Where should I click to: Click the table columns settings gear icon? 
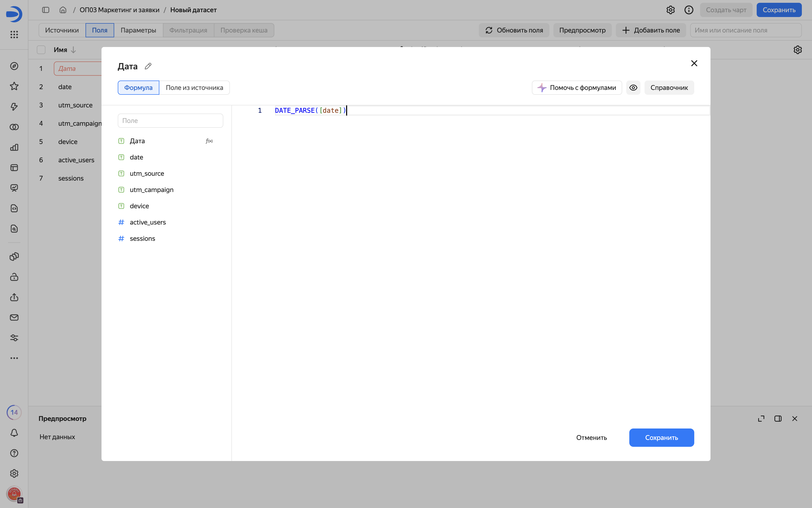pyautogui.click(x=798, y=50)
